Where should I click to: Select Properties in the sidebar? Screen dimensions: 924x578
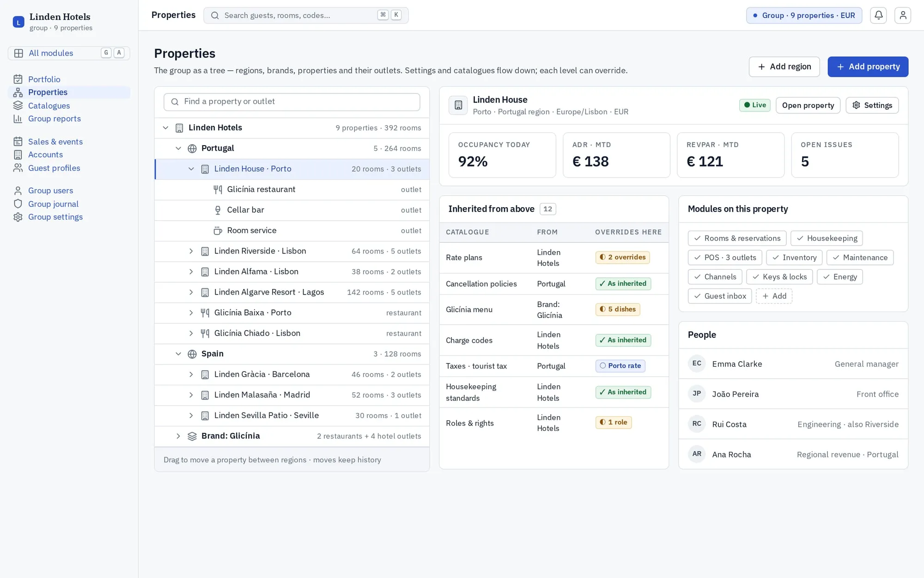pyautogui.click(x=69, y=92)
